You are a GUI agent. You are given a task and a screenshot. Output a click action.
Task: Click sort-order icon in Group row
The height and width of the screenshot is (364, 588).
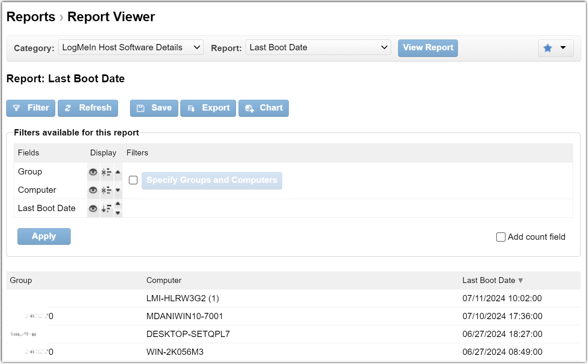pos(106,172)
